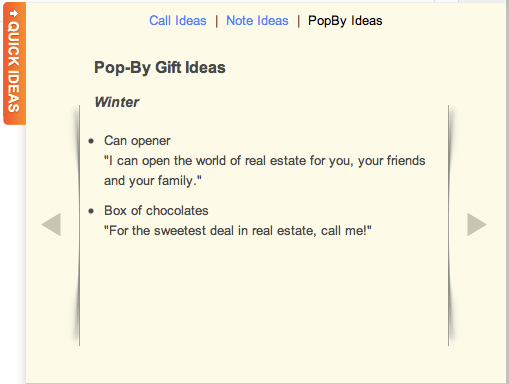Screen dimensions: 509x384
Task: Select the Box of chocolates gift idea
Action: tap(156, 211)
